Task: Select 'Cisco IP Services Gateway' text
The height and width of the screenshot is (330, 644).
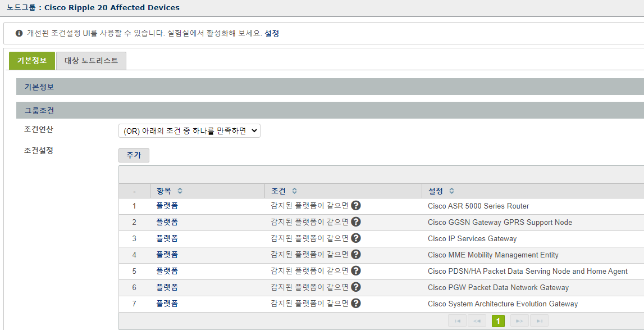Action: [472, 238]
